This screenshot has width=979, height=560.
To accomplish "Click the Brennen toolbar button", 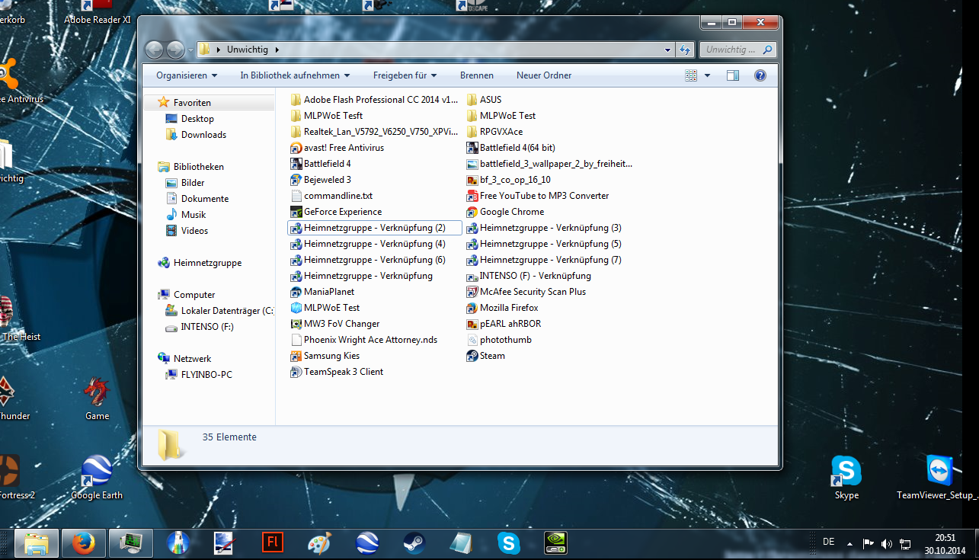I will 477,75.
